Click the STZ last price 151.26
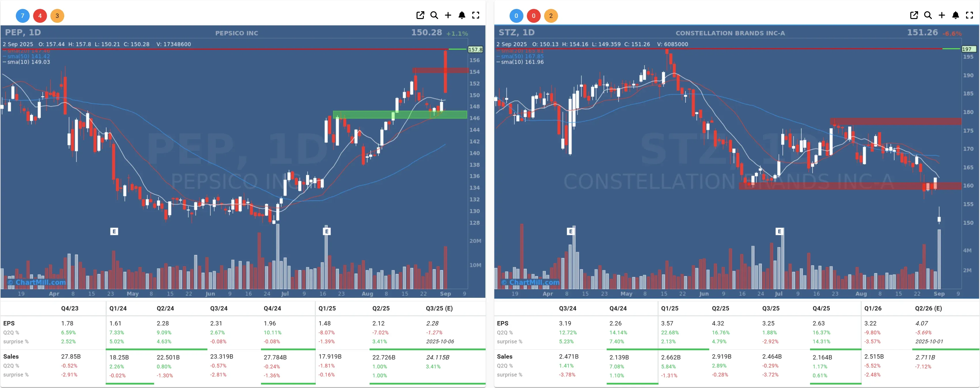This screenshot has width=980, height=388. [x=923, y=32]
